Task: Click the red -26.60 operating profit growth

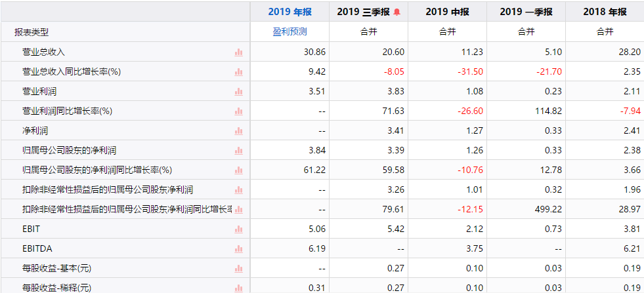Action: coord(470,111)
